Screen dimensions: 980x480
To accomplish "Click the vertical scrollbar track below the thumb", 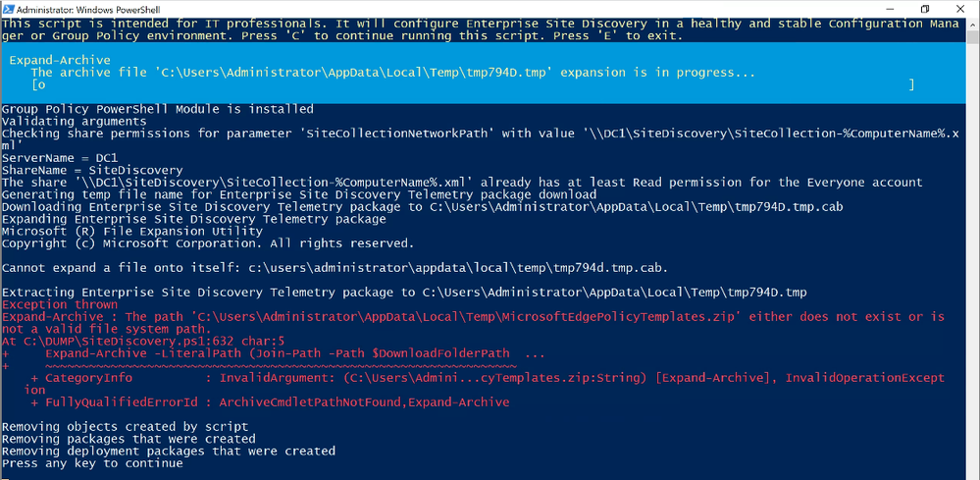I will point(974,262).
